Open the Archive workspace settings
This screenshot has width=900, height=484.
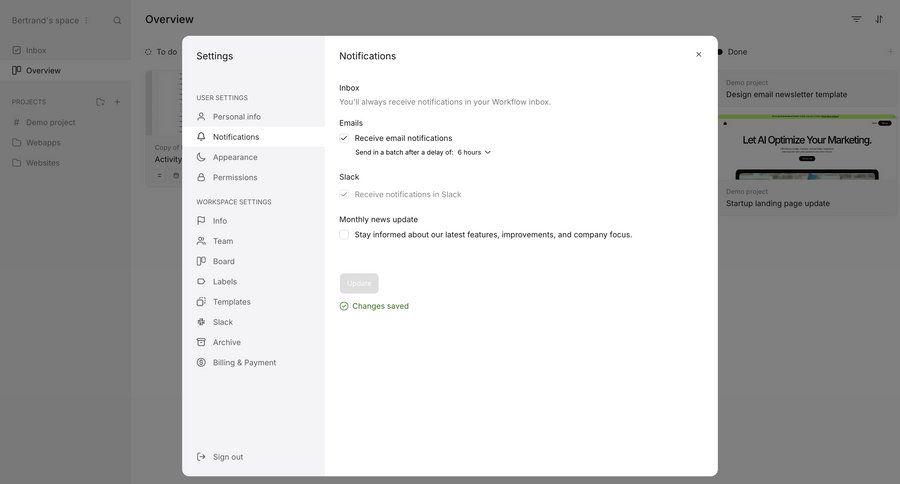(x=226, y=342)
